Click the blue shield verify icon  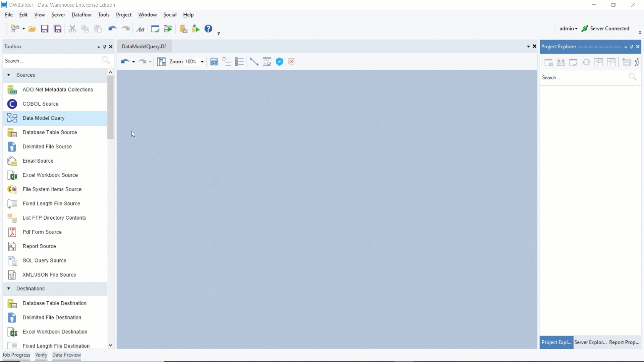tap(279, 62)
